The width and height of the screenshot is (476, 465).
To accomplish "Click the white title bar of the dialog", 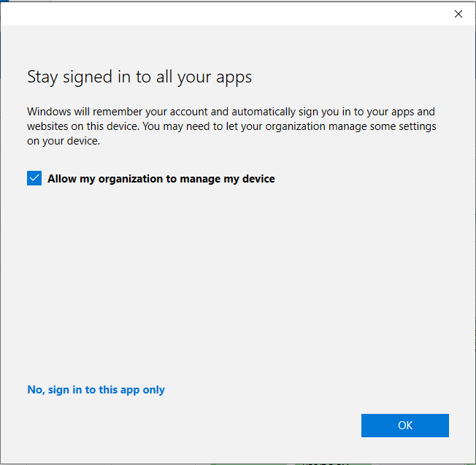I will tap(219, 14).
